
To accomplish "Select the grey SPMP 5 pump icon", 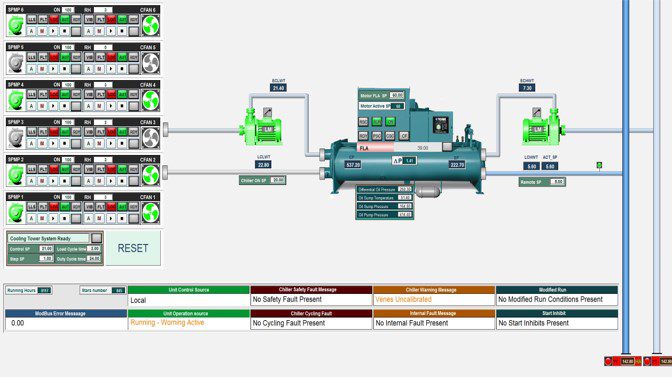I will coord(16,63).
